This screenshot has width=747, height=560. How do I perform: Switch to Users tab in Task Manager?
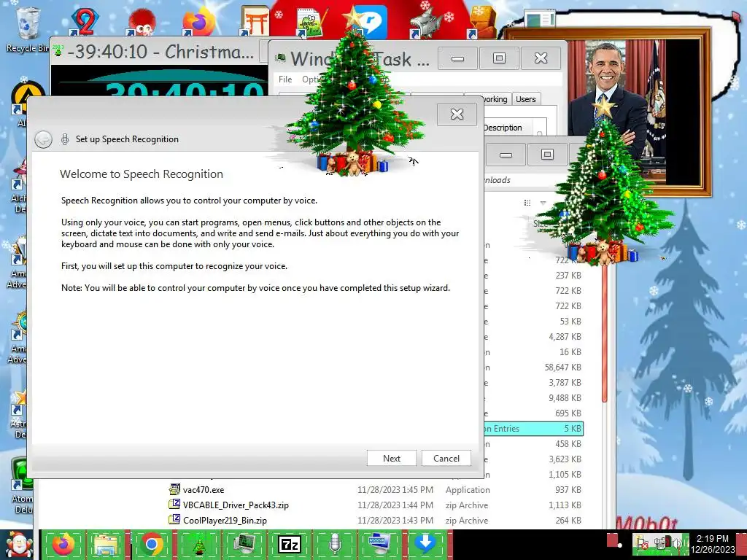[526, 99]
